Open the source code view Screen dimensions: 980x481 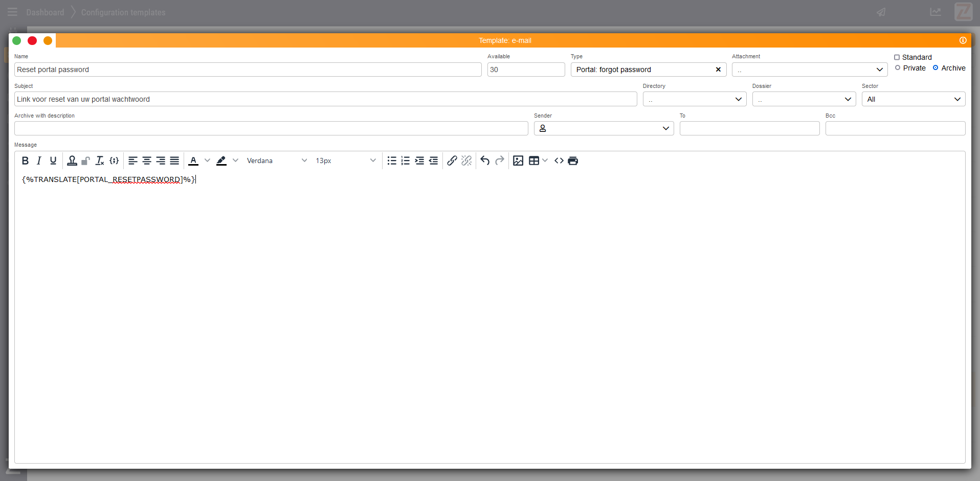559,161
